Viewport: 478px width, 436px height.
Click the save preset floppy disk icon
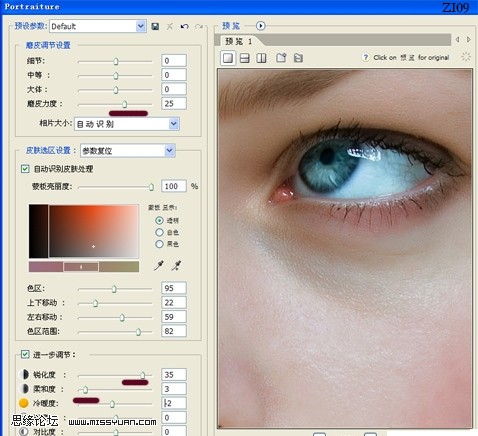coord(155,26)
